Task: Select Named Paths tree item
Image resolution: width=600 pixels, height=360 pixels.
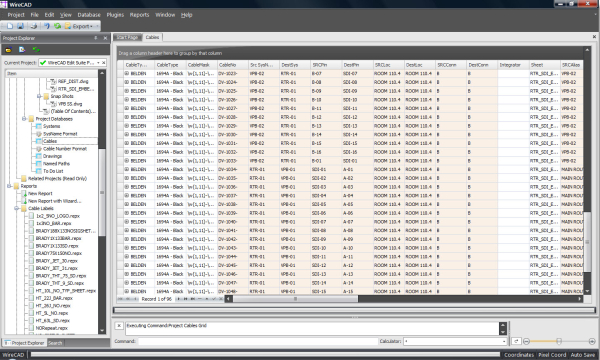Action: tap(56, 164)
